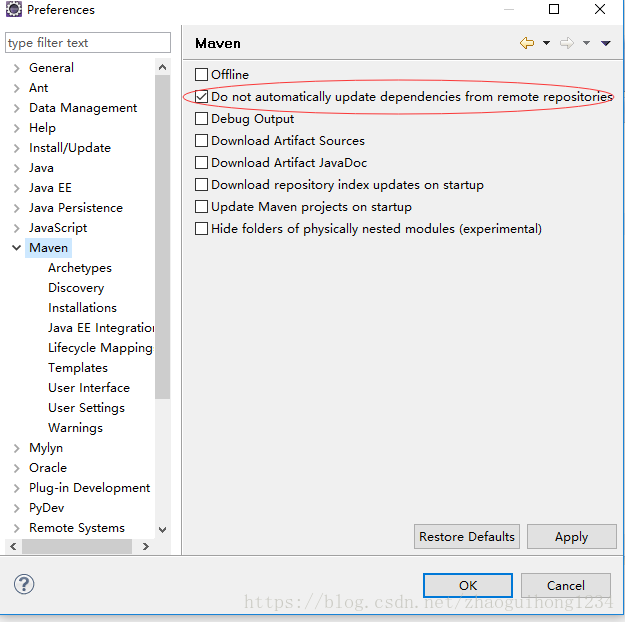625x622 pixels.
Task: Open the forward history dropdown arrow
Action: [x=586, y=43]
